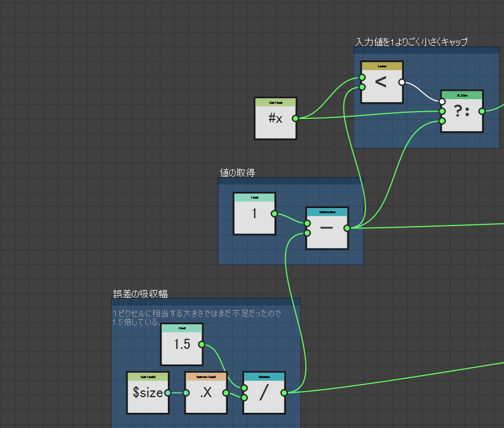
Task: Select the Float node with value 1
Action: 254,217
